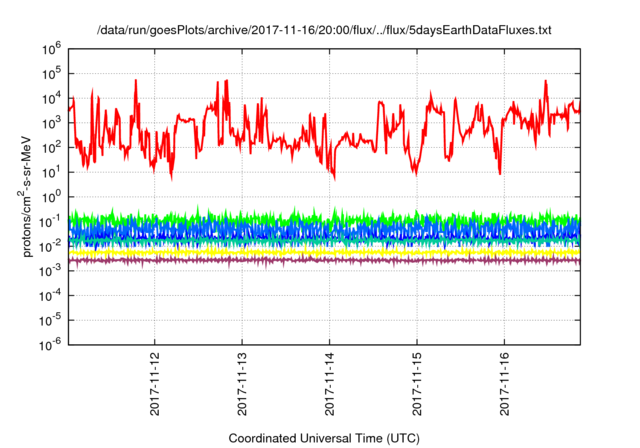Image resolution: width=640 pixels, height=448 pixels.
Task: Click the y-axis label "protons/cm2-s-sr-MeV"
Action: (25, 196)
